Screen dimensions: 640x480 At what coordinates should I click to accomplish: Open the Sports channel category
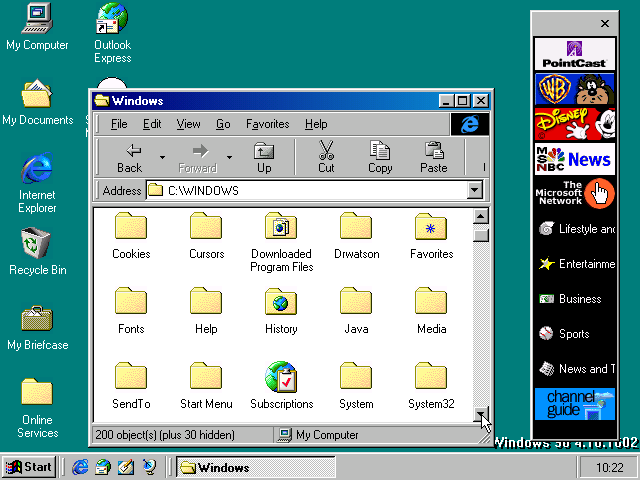(574, 334)
